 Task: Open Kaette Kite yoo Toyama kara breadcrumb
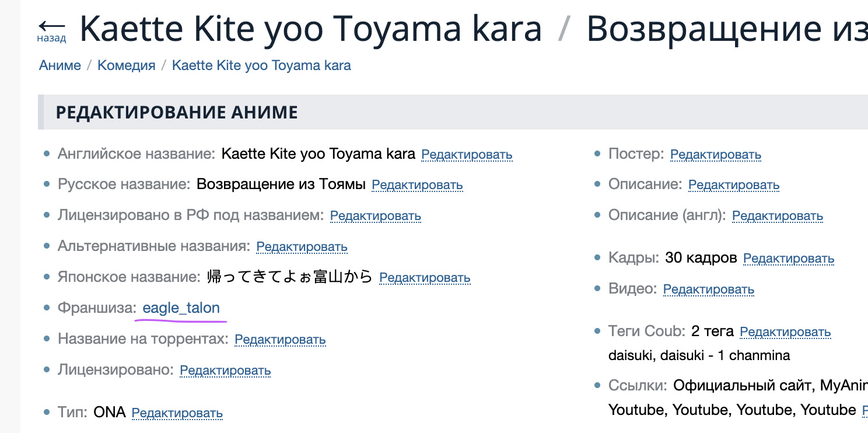(x=261, y=65)
